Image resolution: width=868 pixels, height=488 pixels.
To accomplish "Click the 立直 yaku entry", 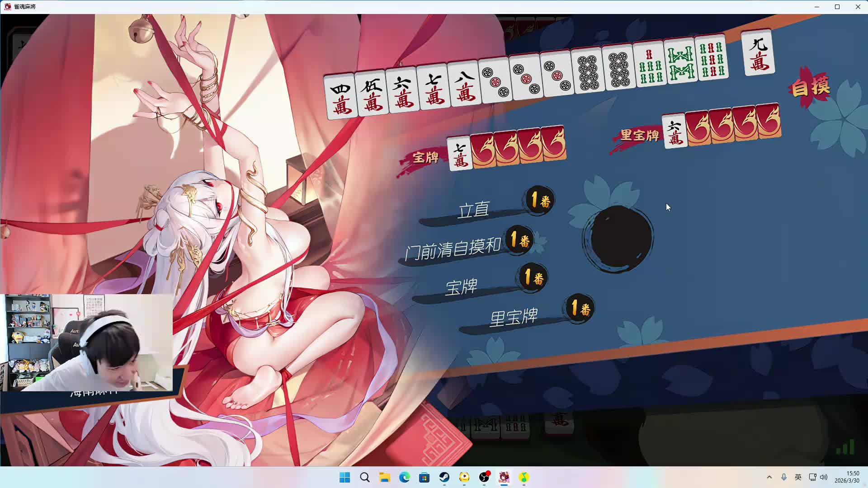I will 473,210.
